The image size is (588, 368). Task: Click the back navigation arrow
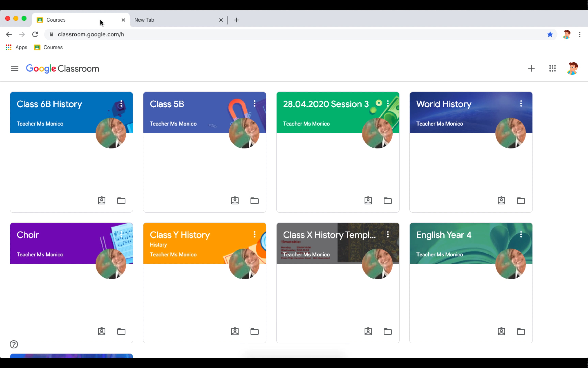[x=9, y=34]
